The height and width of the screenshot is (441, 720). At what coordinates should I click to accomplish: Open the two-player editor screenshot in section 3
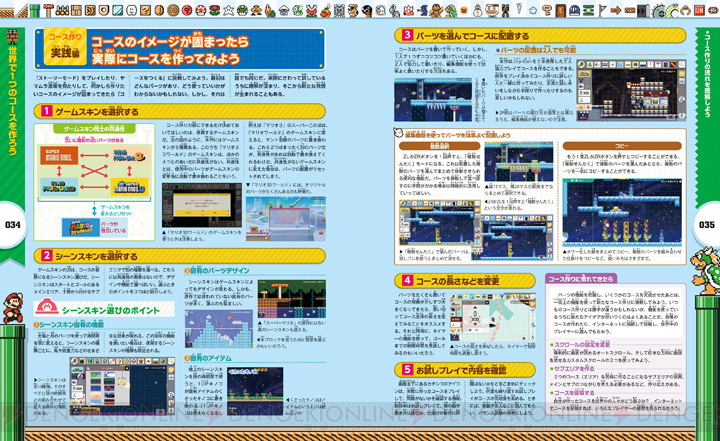[631, 90]
